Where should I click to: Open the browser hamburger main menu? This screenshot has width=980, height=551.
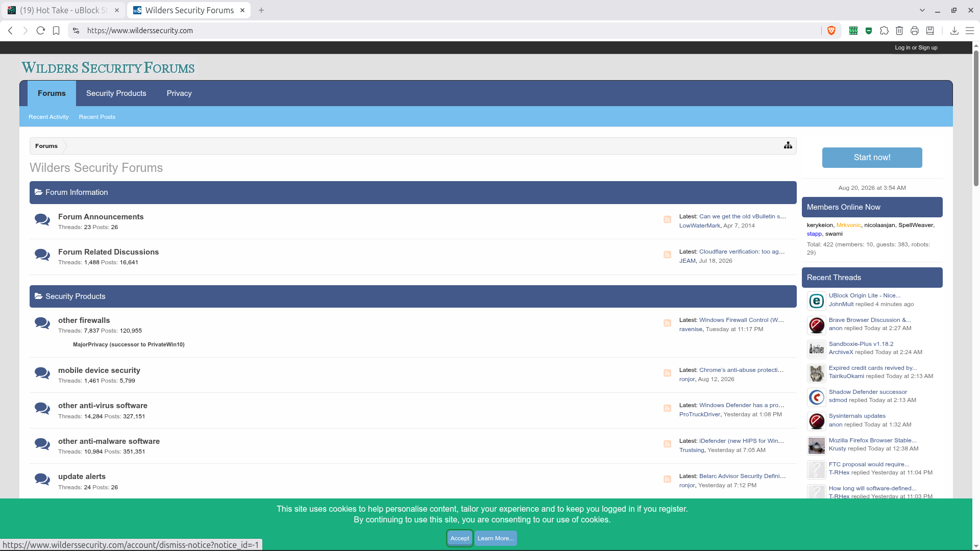coord(970,31)
